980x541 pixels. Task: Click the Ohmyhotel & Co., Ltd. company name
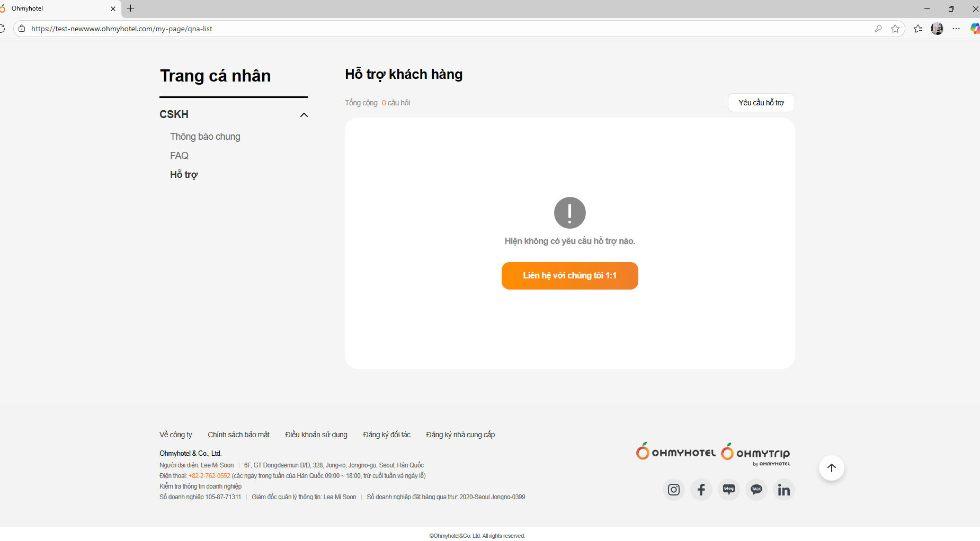(191, 454)
